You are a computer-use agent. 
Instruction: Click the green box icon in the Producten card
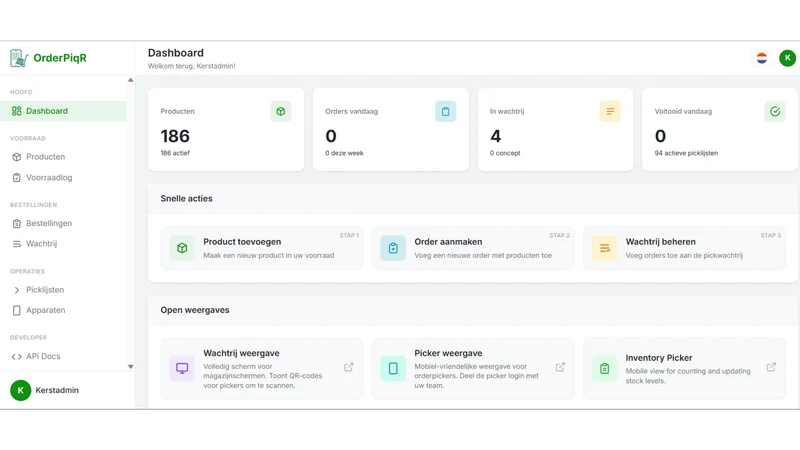281,111
